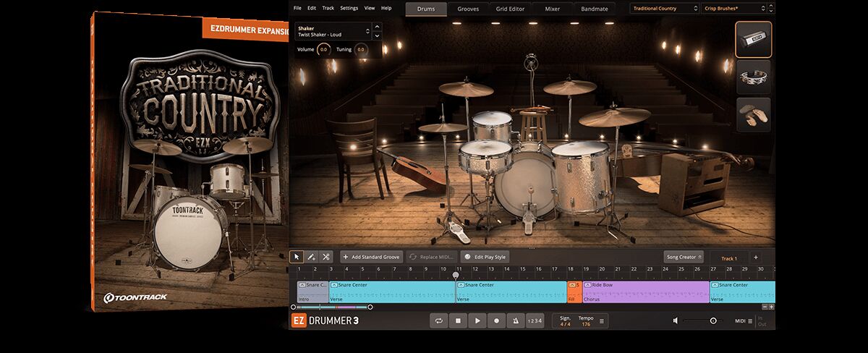Viewport: 868px width, 353px height.
Task: Open the Traditional Country library dropdown
Action: click(663, 9)
